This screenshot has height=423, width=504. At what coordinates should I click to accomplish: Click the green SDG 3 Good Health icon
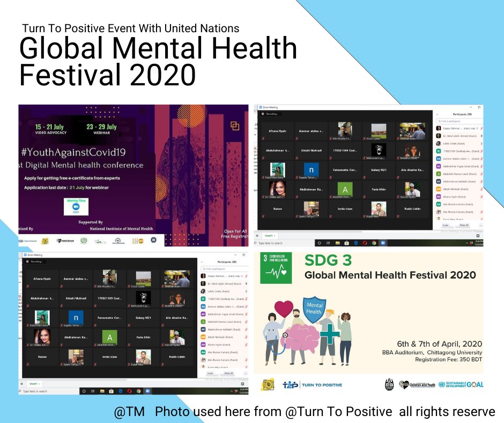tap(276, 268)
